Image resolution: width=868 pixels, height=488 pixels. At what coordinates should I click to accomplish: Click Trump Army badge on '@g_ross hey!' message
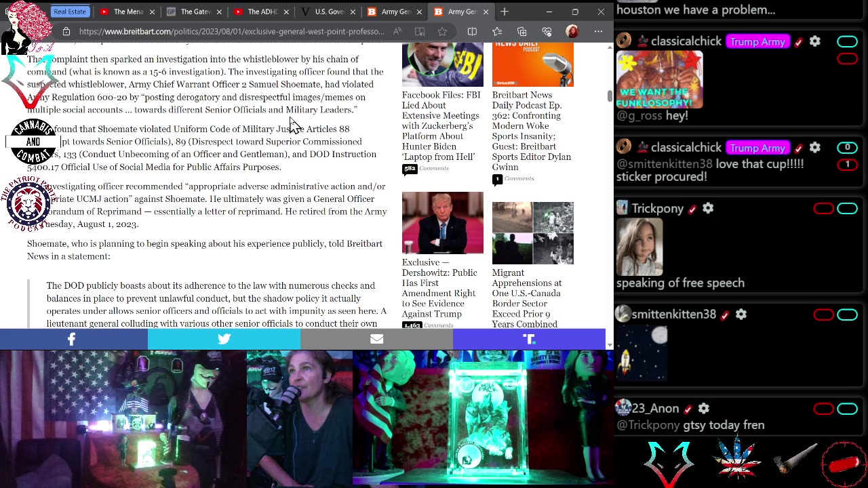point(757,41)
